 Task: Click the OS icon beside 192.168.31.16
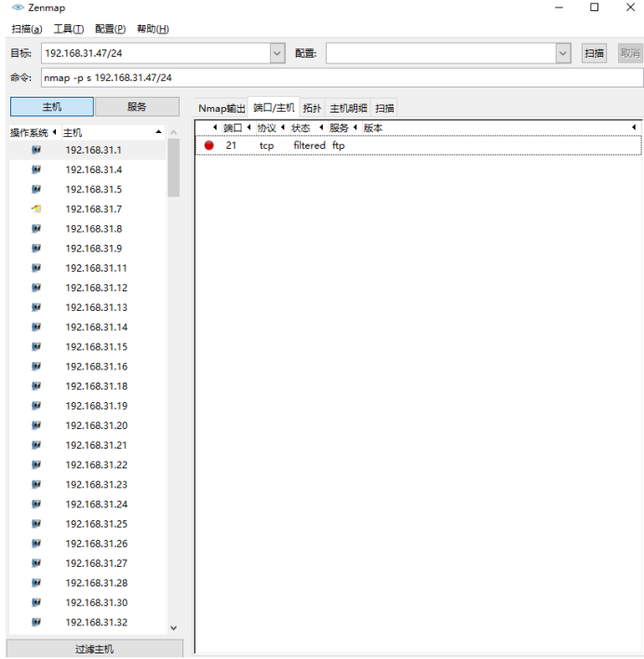pyautogui.click(x=36, y=366)
